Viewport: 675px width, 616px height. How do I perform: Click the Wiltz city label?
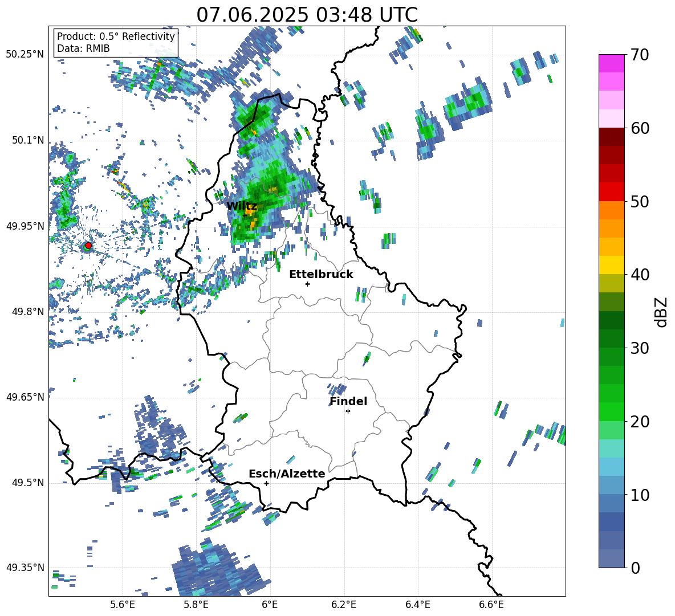pyautogui.click(x=242, y=206)
